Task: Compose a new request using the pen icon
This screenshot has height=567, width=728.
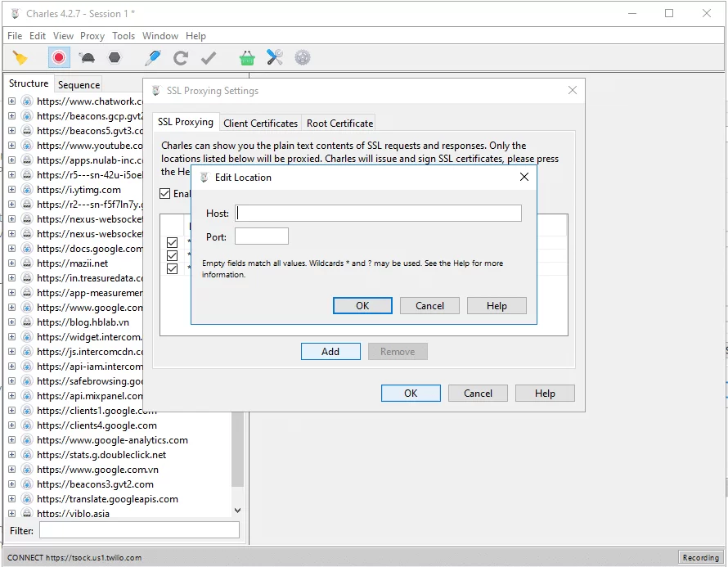Action: [151, 57]
